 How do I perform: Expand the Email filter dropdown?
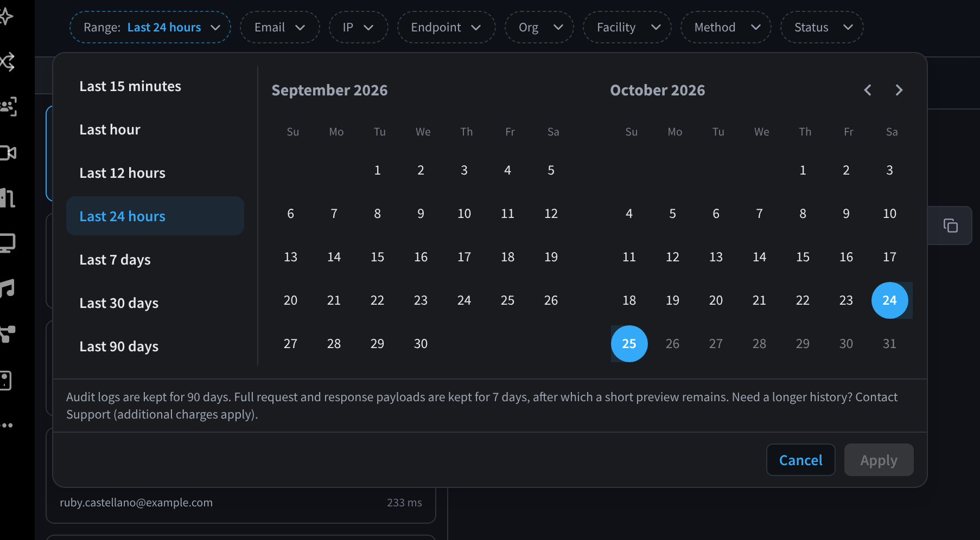(279, 27)
